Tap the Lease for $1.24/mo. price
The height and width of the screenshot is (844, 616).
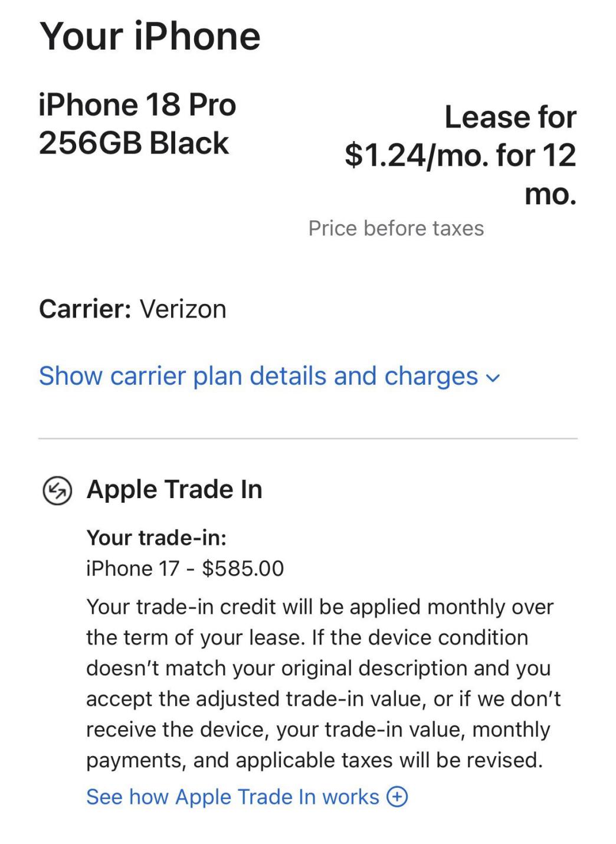pos(460,155)
